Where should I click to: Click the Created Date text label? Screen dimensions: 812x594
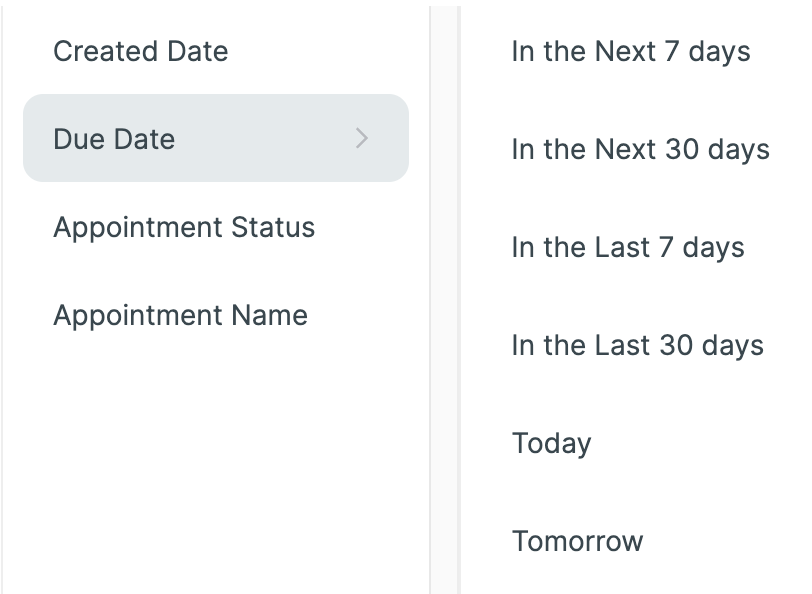pos(140,51)
